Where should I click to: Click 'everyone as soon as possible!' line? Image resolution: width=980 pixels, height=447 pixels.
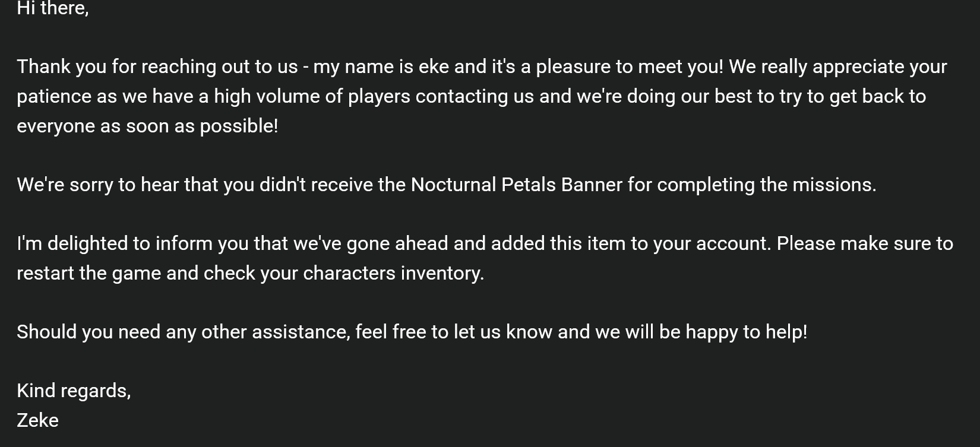point(147,126)
